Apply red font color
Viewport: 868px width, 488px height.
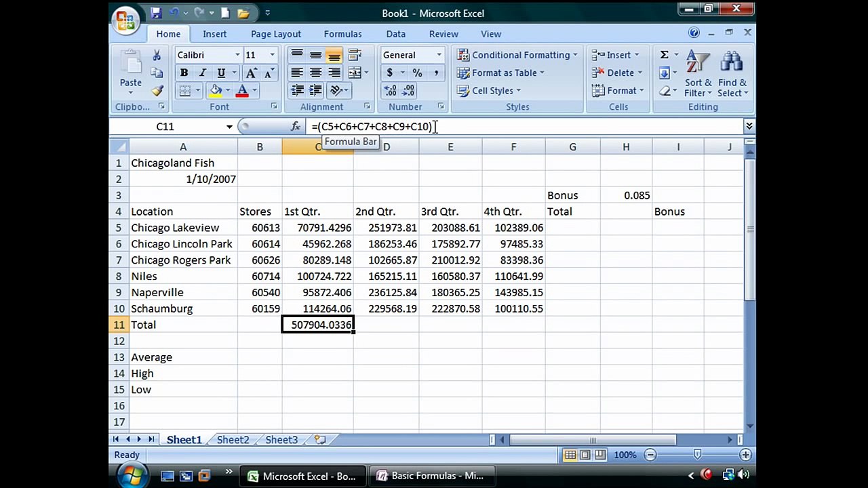[242, 91]
